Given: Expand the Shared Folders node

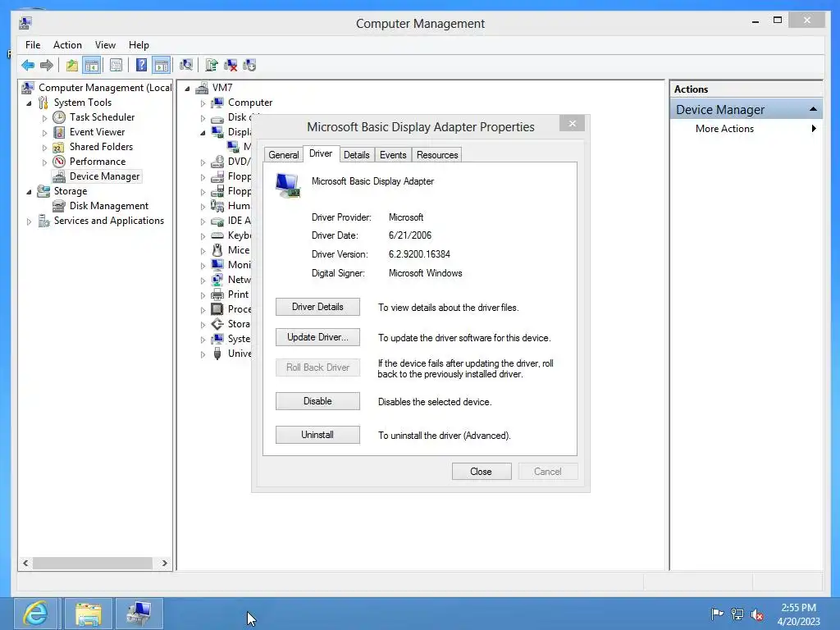Looking at the screenshot, I should [x=44, y=148].
